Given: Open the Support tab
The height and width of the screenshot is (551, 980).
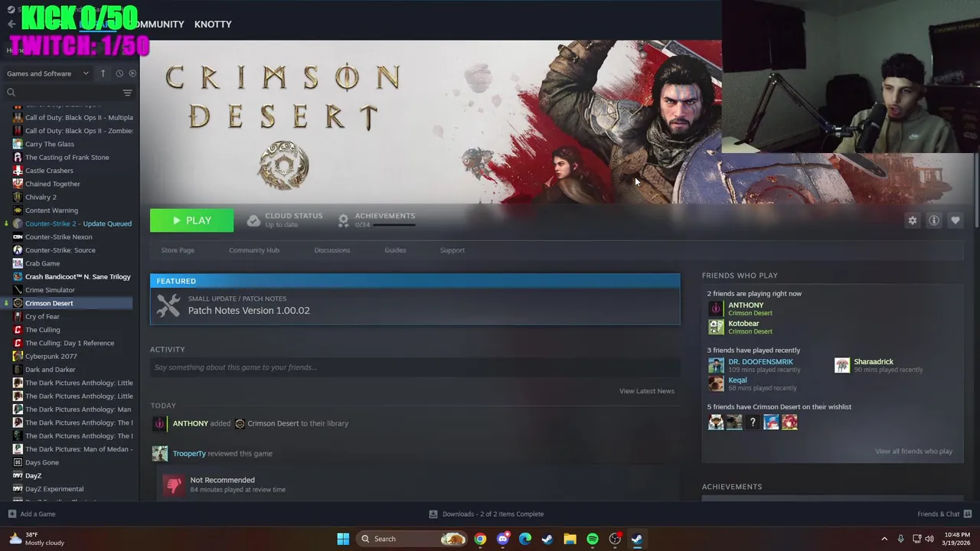Looking at the screenshot, I should (x=452, y=250).
